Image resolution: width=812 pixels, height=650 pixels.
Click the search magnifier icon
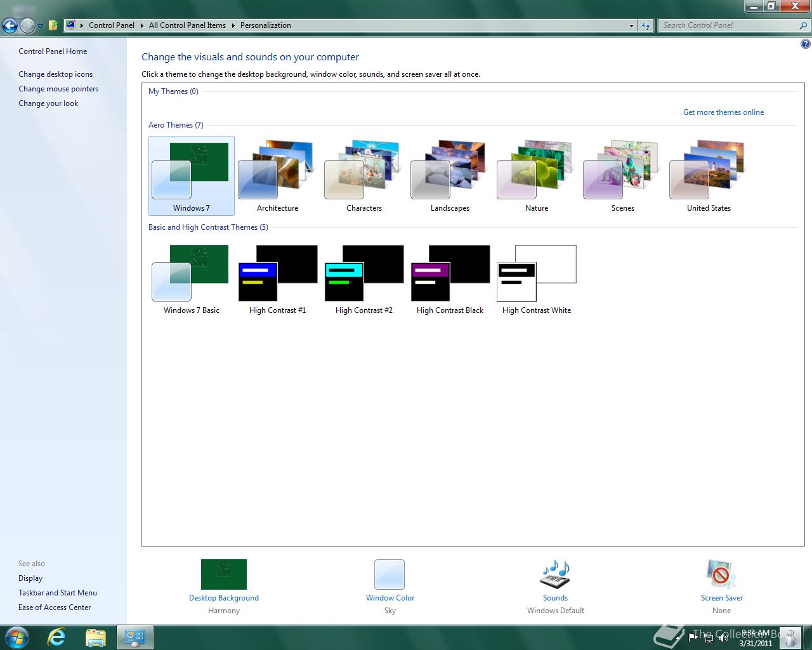point(804,25)
